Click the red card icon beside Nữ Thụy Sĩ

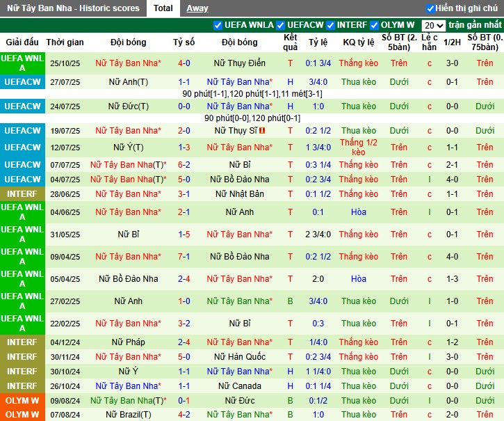pyautogui.click(x=272, y=131)
